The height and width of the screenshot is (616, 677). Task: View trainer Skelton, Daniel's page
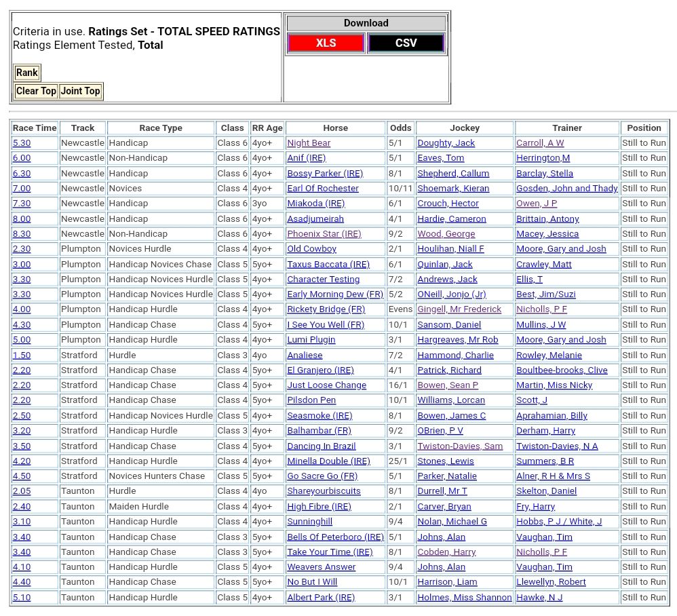point(546,491)
